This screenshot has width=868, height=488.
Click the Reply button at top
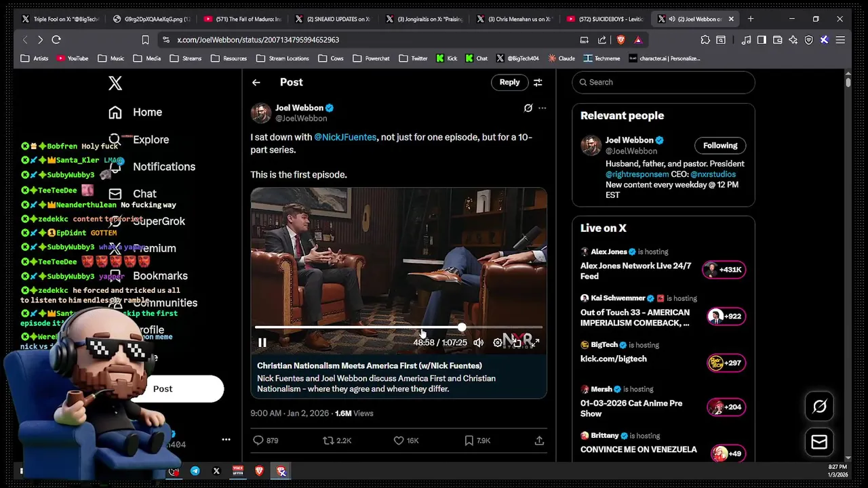click(x=509, y=82)
